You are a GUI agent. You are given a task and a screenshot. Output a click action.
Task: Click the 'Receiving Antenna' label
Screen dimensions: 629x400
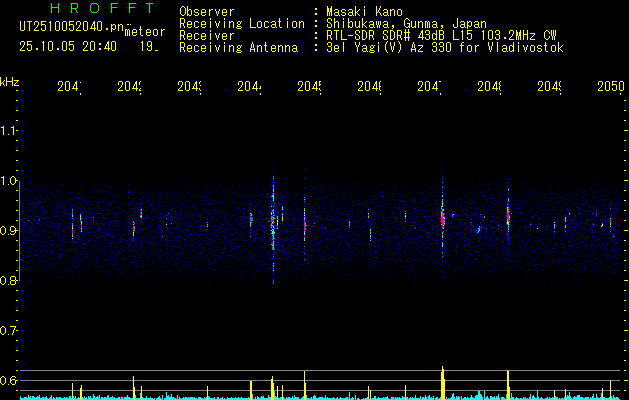point(239,48)
